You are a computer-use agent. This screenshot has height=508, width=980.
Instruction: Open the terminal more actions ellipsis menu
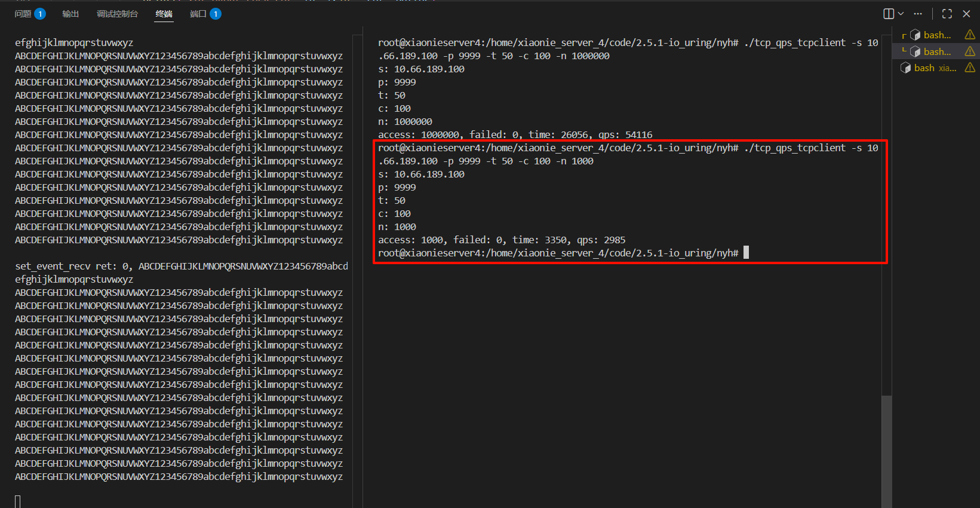point(918,14)
